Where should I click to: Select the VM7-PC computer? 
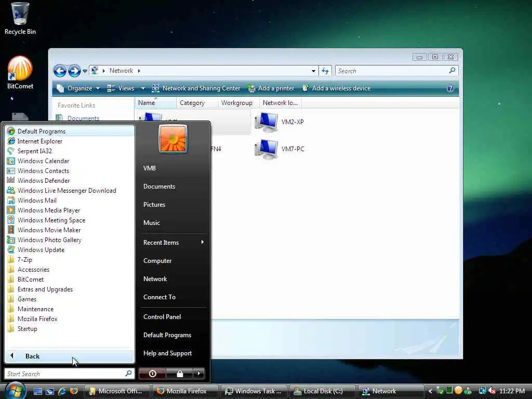point(279,149)
